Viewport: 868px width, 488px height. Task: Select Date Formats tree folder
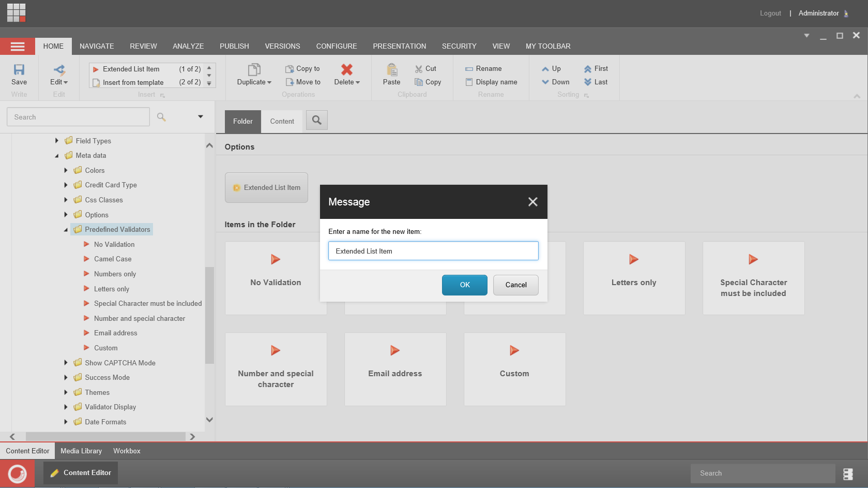105,422
